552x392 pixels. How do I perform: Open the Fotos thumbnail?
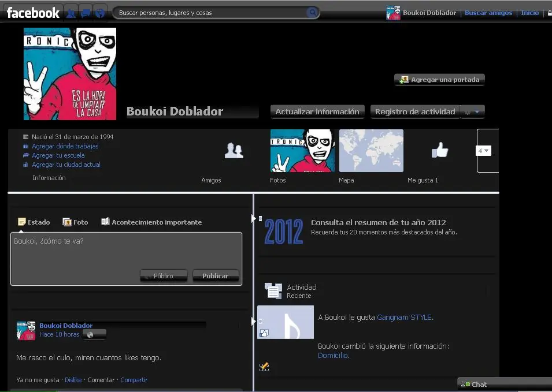(x=302, y=151)
